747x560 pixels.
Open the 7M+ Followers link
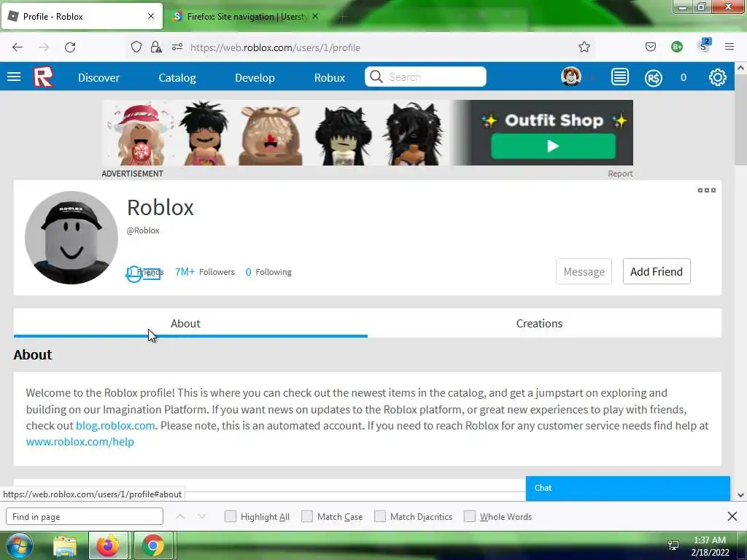[205, 272]
